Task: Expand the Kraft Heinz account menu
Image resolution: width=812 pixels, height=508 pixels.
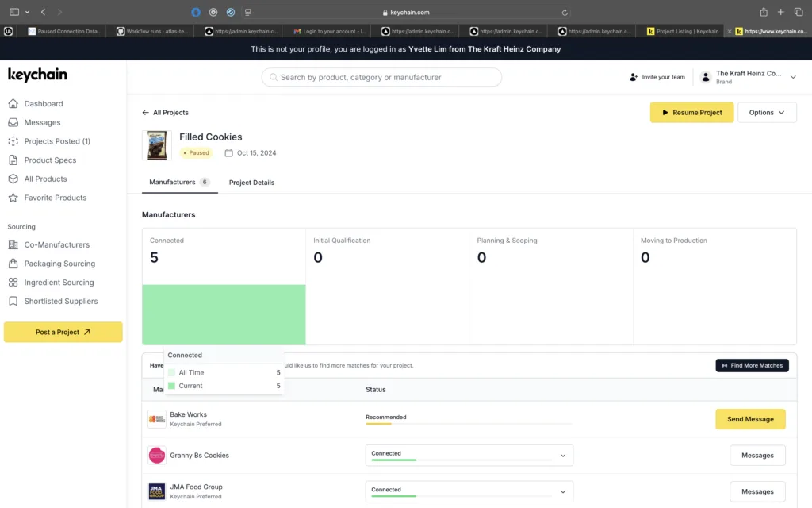Action: click(793, 77)
